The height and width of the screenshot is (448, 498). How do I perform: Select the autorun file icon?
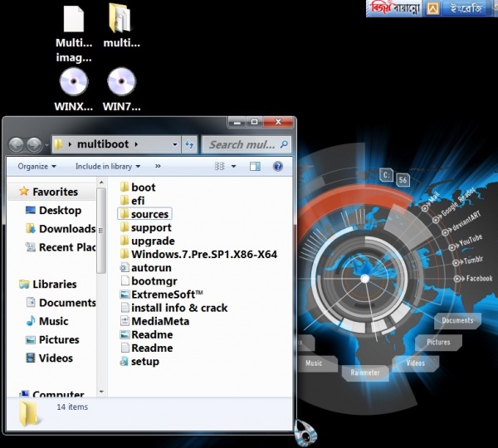coord(124,268)
